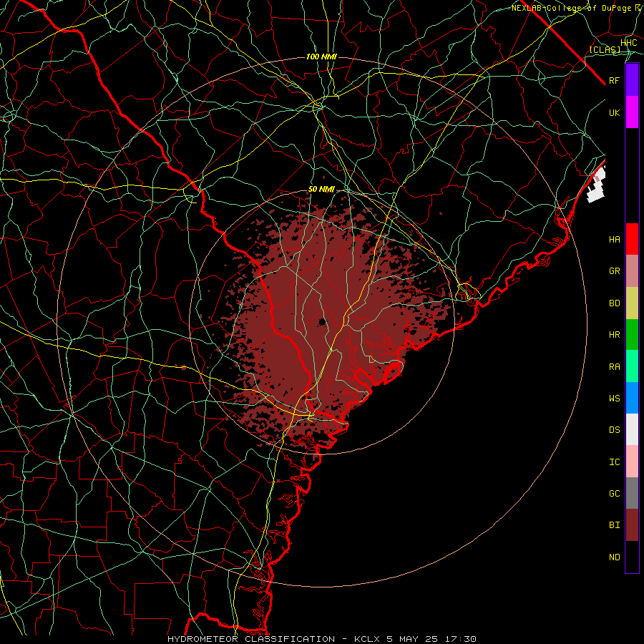Click the black radar site hole in echoes
The height and width of the screenshot is (644, 644).
(323, 321)
